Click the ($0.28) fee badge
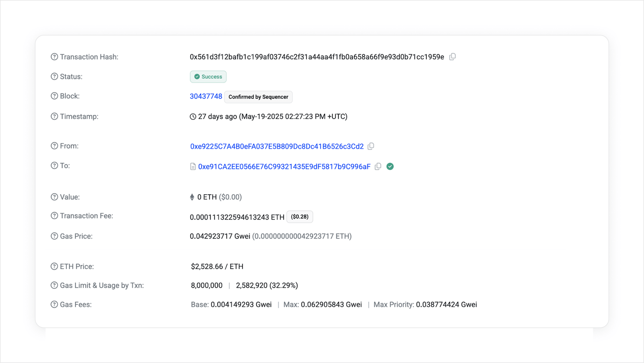Image resolution: width=644 pixels, height=363 pixels. 299,217
